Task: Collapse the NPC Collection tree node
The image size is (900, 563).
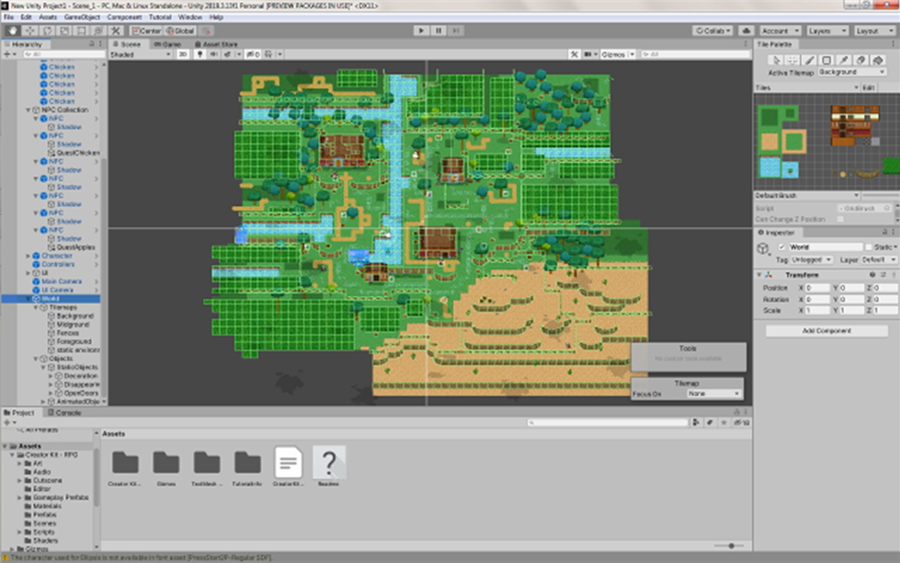Action: point(28,110)
